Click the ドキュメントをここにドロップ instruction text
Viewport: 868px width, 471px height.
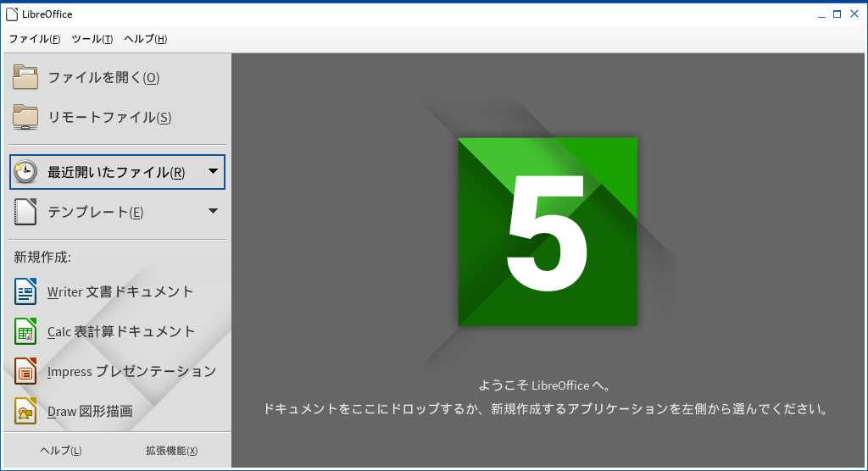click(x=545, y=409)
